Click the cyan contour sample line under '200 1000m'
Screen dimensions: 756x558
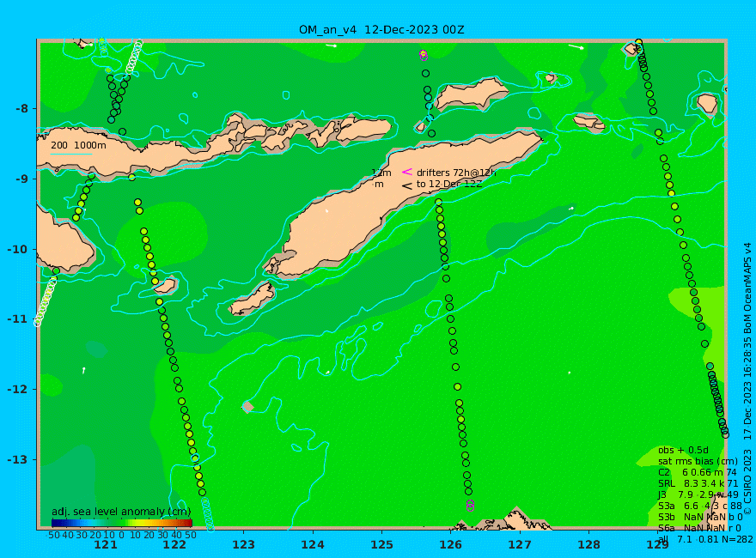(x=71, y=155)
